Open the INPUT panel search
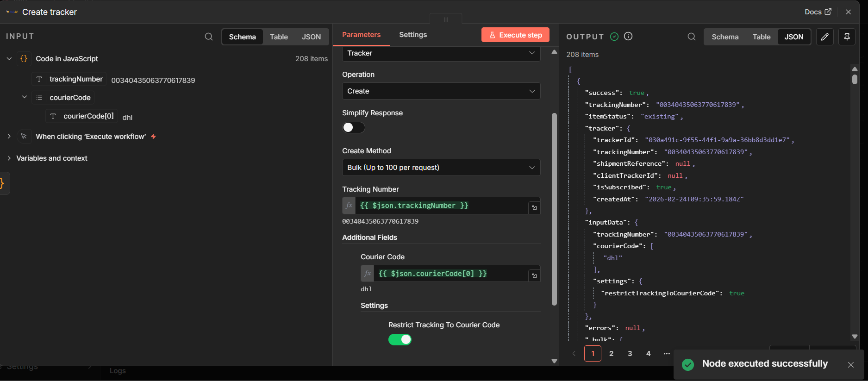868x381 pixels. pos(209,37)
